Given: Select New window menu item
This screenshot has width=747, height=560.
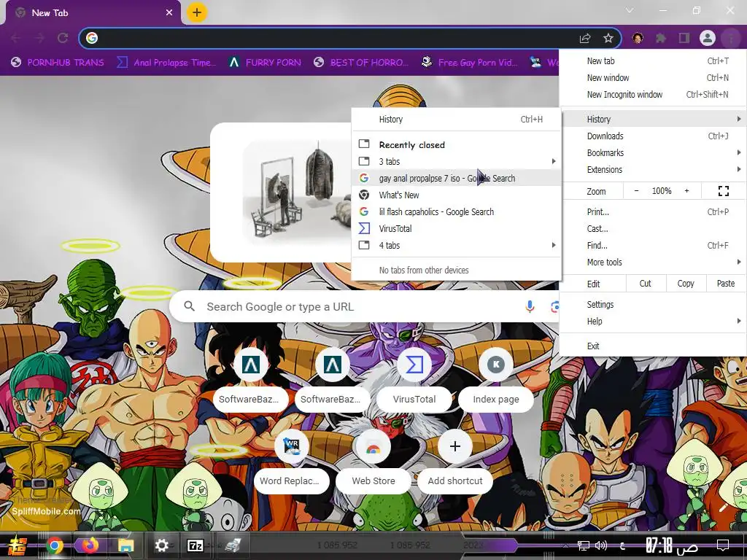Looking at the screenshot, I should [653, 77].
